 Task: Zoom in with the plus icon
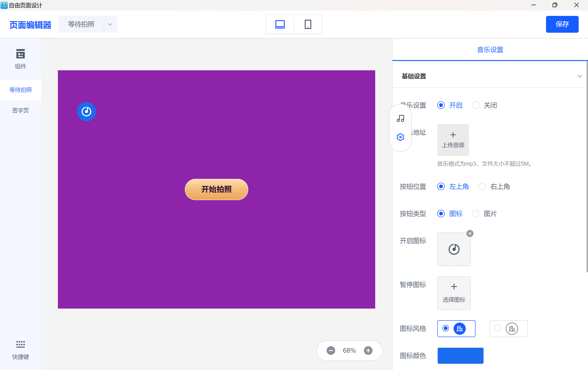[368, 350]
